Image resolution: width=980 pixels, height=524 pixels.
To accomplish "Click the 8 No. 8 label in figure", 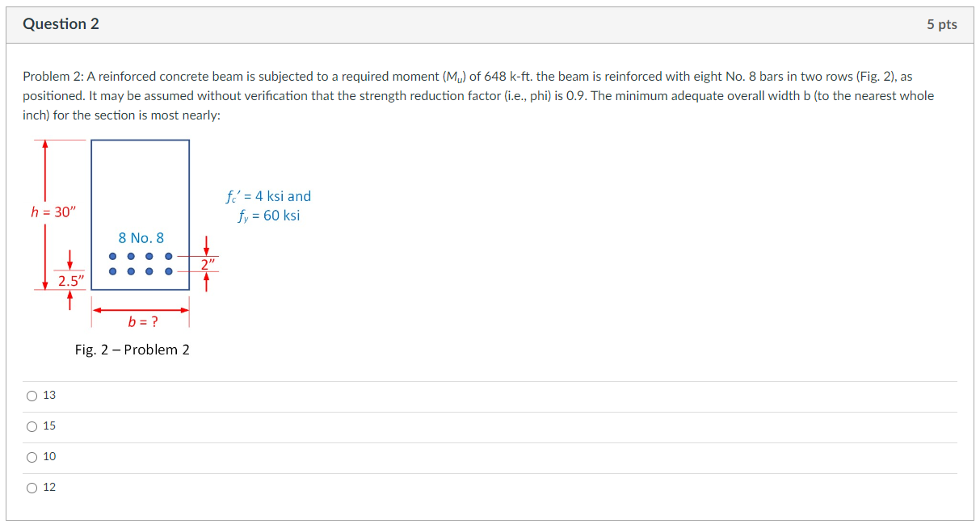I will click(141, 237).
